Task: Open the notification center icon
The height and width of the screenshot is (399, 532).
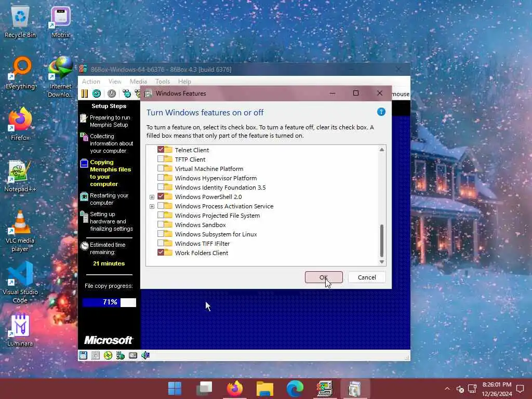Action: (520, 389)
